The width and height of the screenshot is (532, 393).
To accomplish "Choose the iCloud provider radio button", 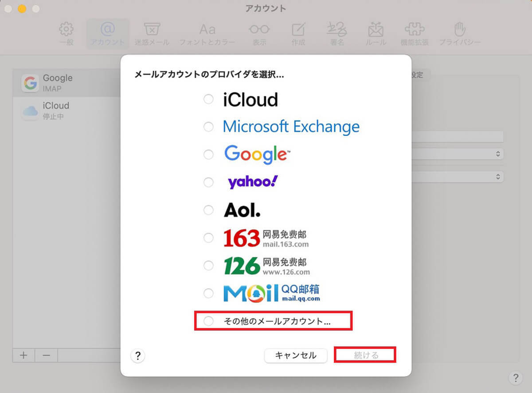I will (x=208, y=99).
